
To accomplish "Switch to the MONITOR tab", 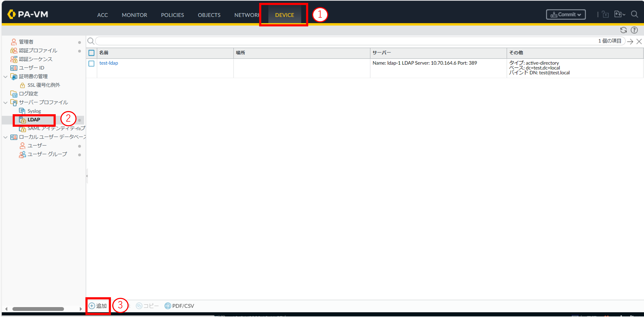I will tap(134, 15).
